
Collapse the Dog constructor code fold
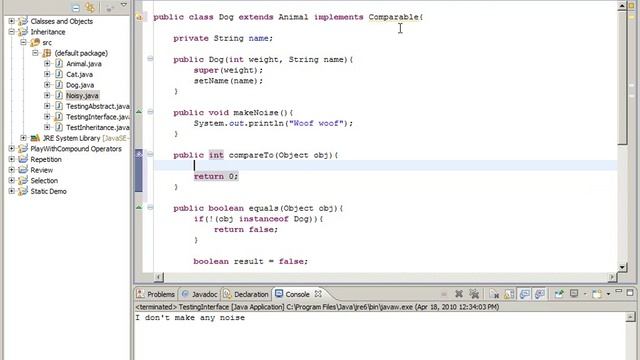(x=150, y=59)
